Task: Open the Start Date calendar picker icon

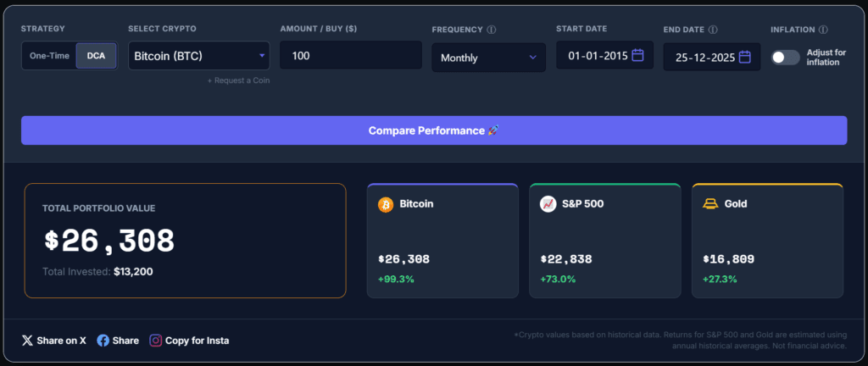Action: 637,55
